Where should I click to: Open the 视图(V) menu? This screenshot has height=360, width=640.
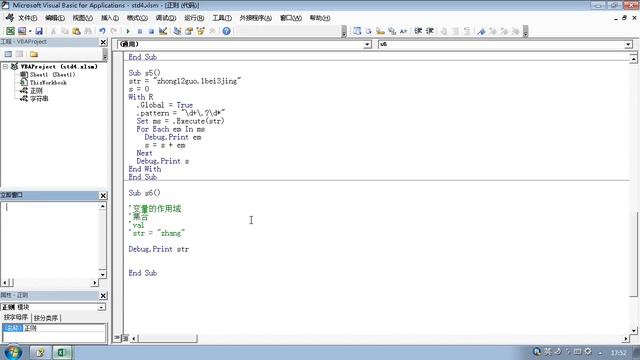(82, 18)
